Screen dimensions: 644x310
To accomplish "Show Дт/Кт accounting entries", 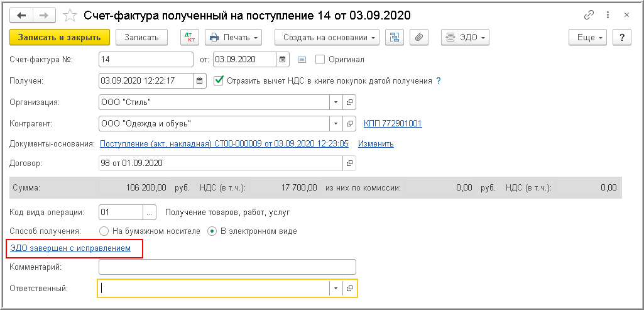I will (189, 37).
